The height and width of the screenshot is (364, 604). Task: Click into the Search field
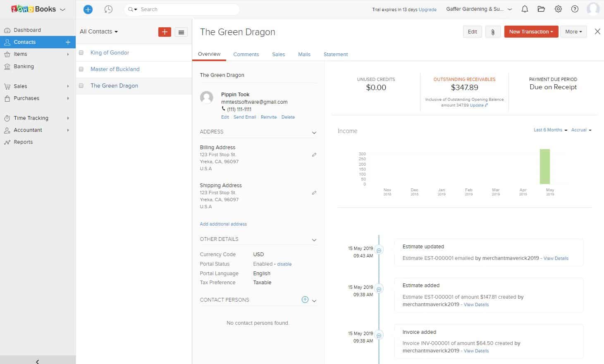188,10
